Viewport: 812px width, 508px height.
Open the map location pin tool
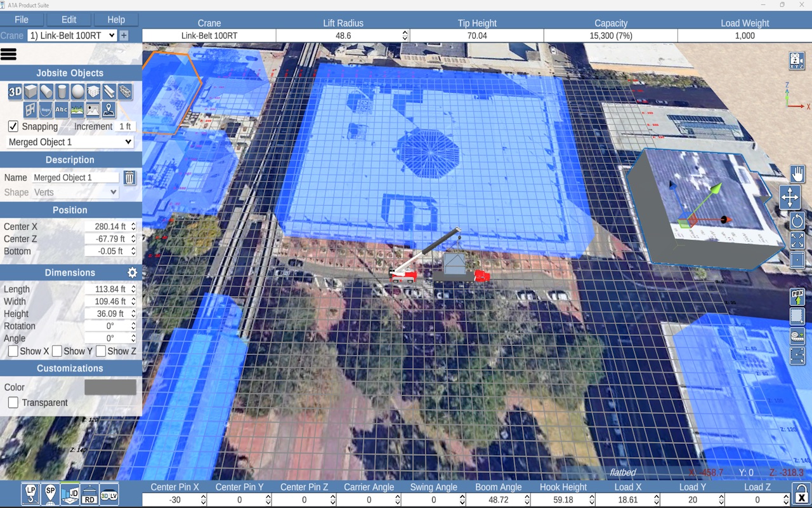pyautogui.click(x=109, y=110)
